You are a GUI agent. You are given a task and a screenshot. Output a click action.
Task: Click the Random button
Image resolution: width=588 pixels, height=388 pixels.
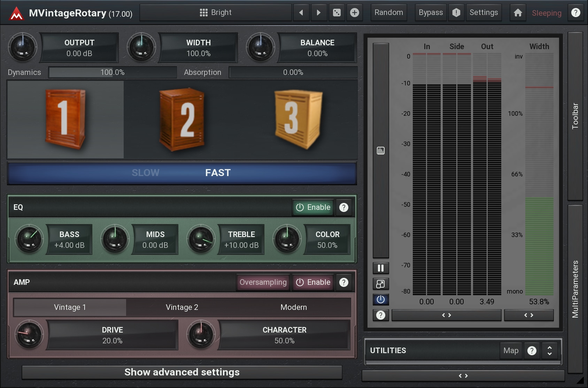(x=389, y=13)
